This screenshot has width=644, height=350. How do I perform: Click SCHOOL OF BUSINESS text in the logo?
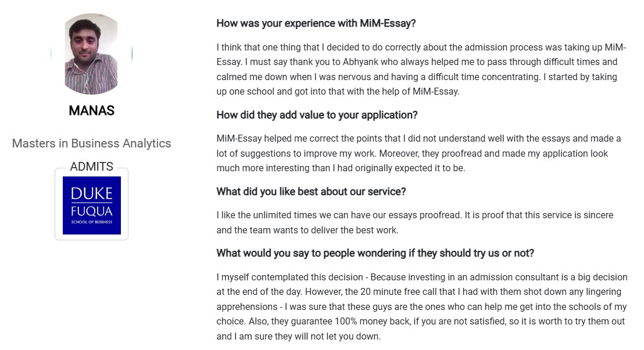(92, 222)
